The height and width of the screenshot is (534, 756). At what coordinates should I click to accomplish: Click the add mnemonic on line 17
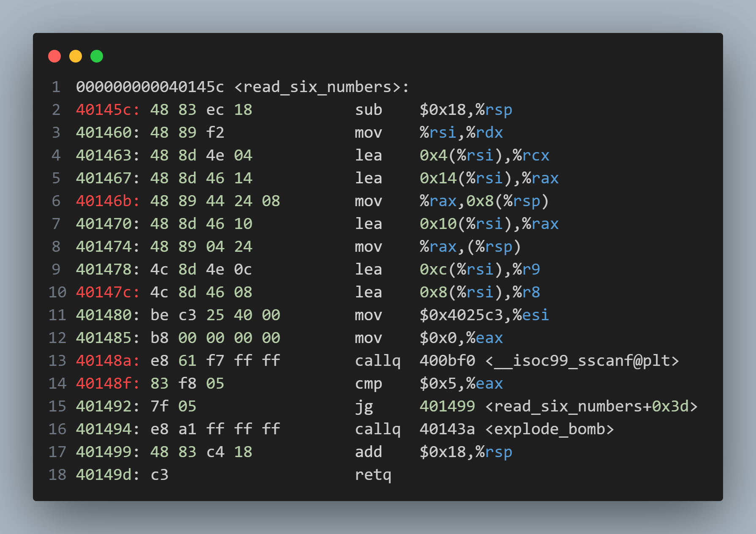coord(368,452)
